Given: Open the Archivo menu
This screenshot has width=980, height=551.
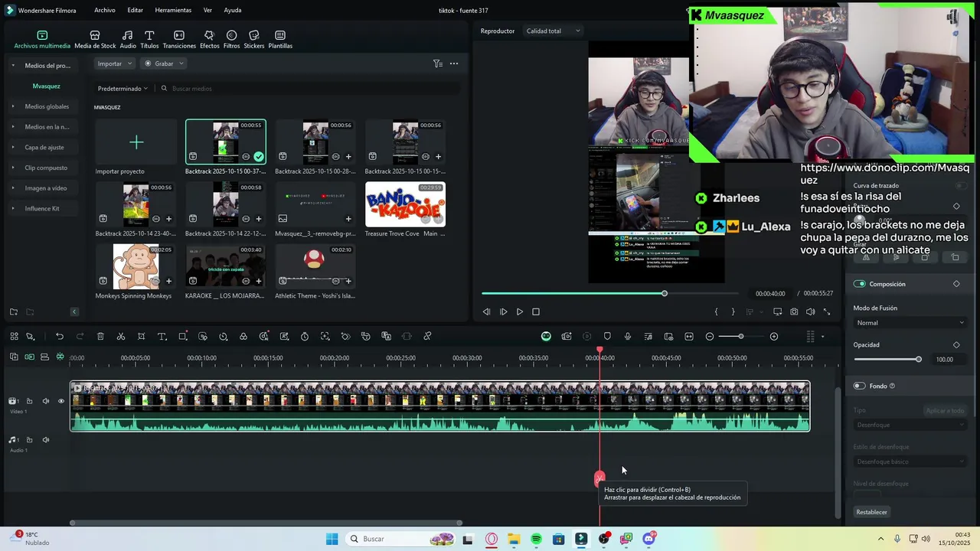Looking at the screenshot, I should point(105,10).
